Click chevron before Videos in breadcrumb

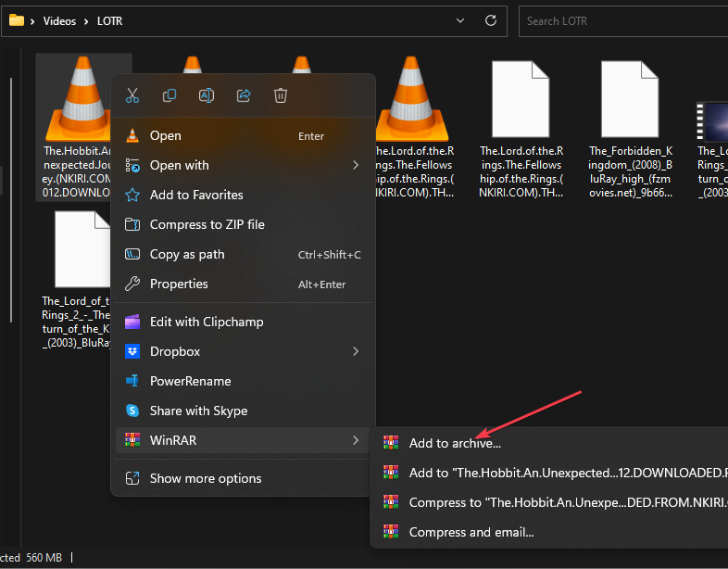point(32,21)
